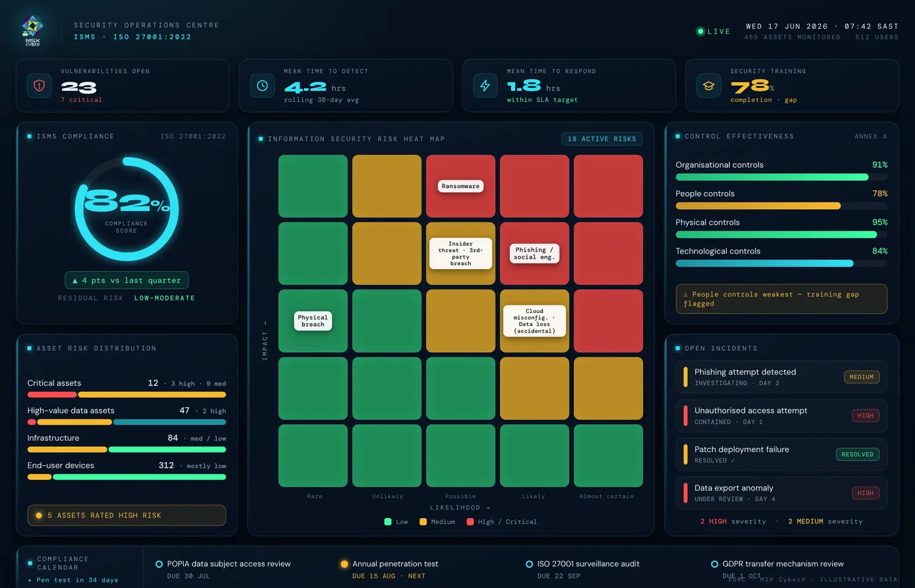Viewport: 915px width, 588px height.
Task: Click the MEDIUM badge on Phishing attempt incident
Action: pyautogui.click(x=861, y=377)
